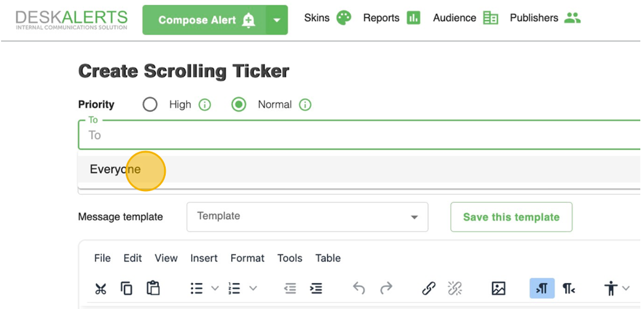Open the Reports page
Screen dimensions: 644x309
(391, 18)
